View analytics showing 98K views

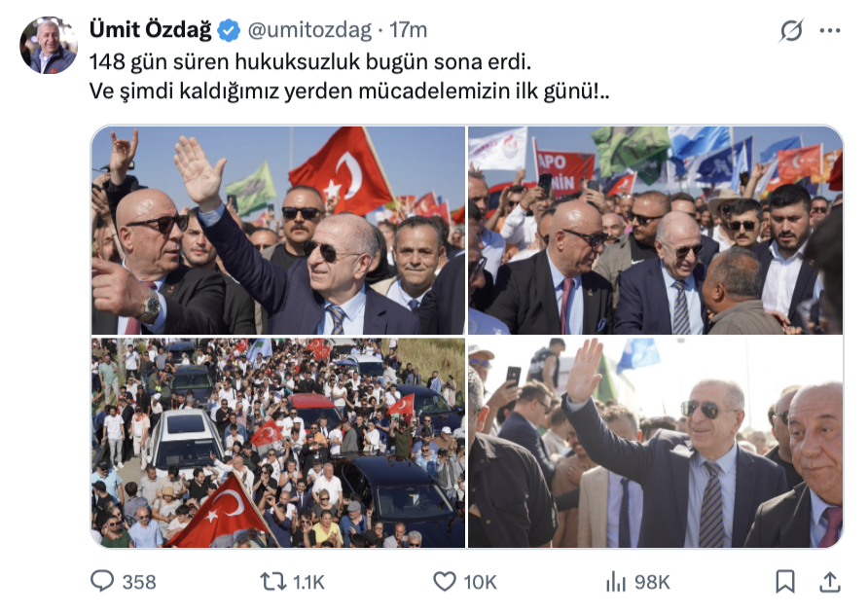pyautogui.click(x=616, y=582)
